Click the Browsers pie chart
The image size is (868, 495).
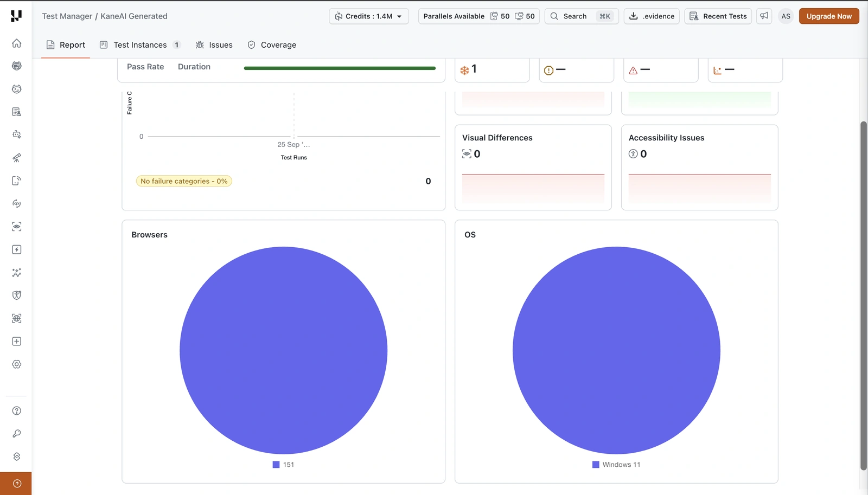click(x=284, y=350)
